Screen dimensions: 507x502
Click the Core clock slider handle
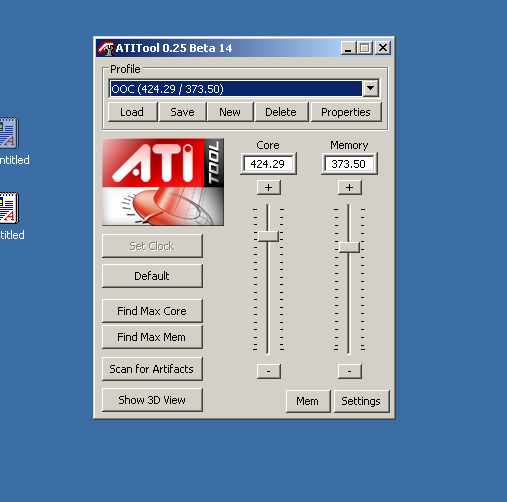pyautogui.click(x=269, y=236)
